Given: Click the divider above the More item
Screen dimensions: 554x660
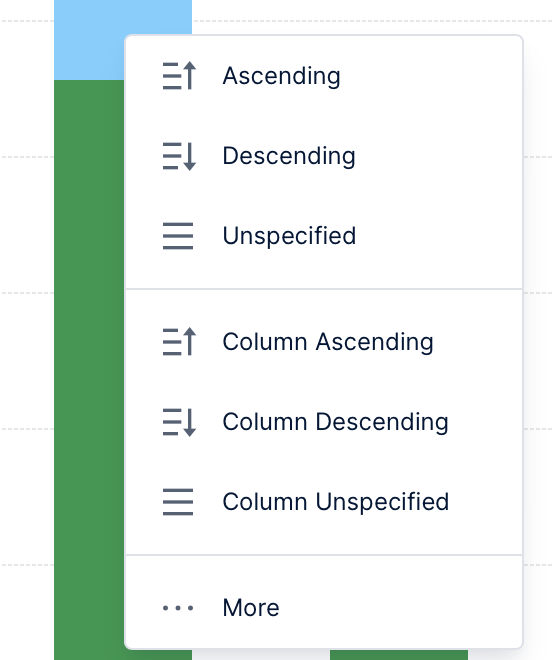Looking at the screenshot, I should 324,555.
